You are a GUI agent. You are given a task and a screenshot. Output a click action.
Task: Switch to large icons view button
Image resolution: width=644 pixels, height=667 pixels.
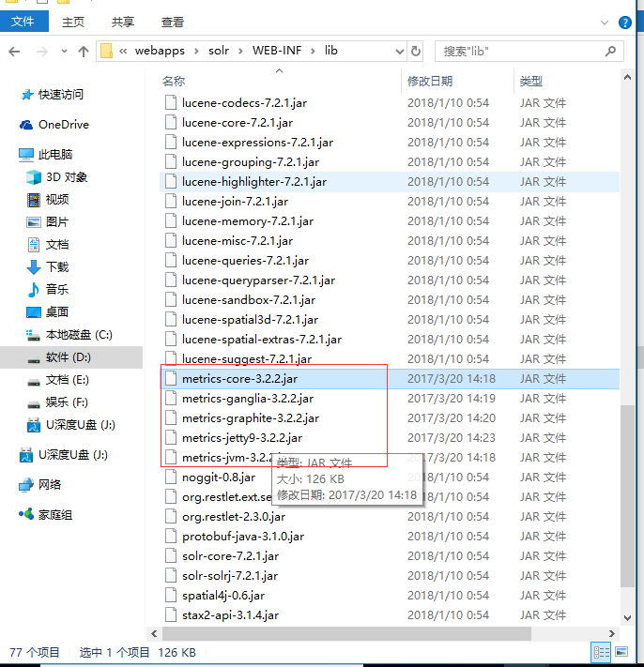(621, 652)
